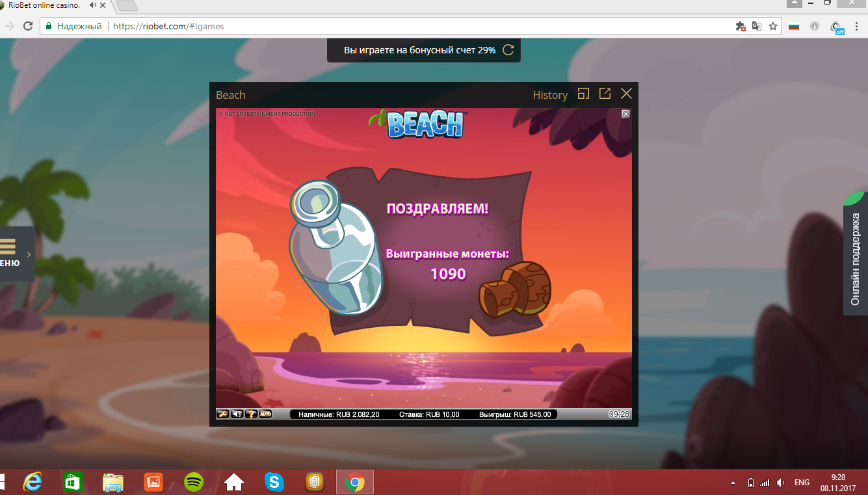This screenshot has height=495, width=868.
Task: Mute the RioBet browser tab audio
Action: pyautogui.click(x=94, y=5)
